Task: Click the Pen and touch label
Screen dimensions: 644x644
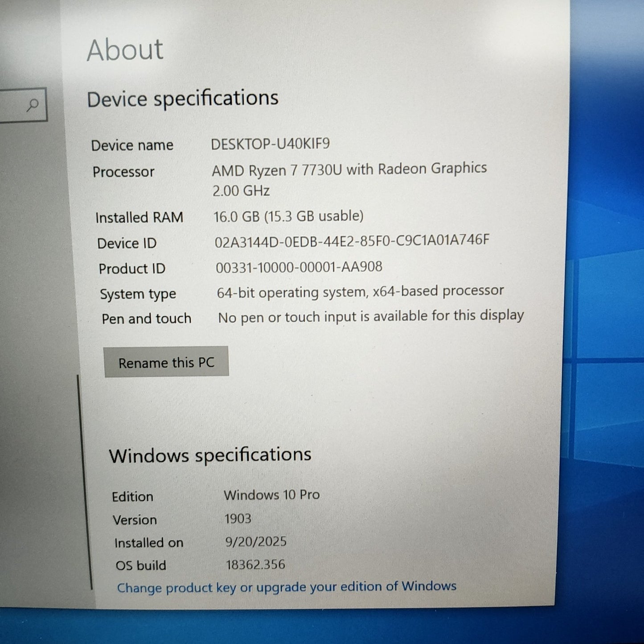Action: [146, 319]
